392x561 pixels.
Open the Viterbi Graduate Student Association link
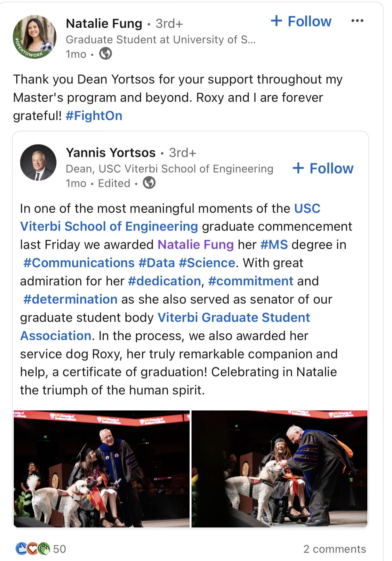pos(165,327)
